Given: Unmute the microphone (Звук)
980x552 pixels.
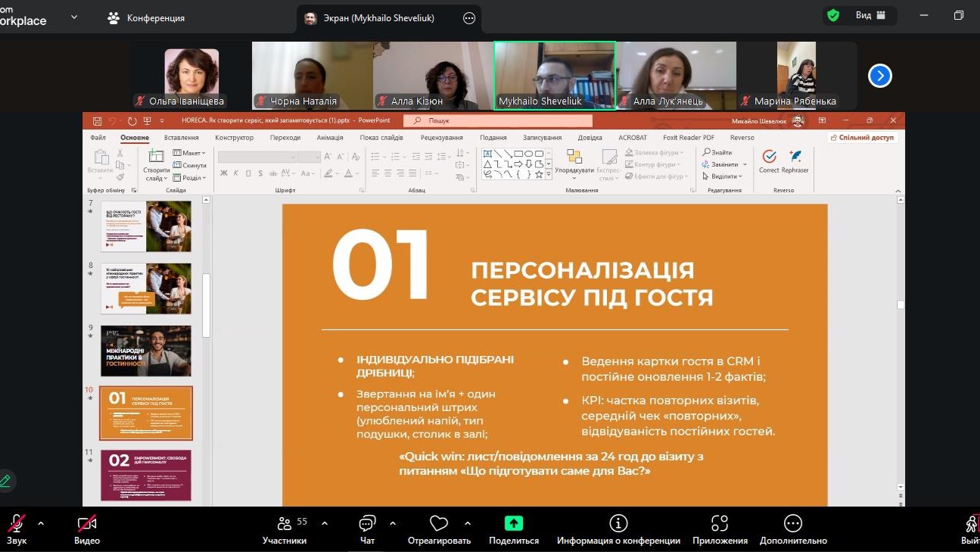Looking at the screenshot, I should [x=17, y=524].
